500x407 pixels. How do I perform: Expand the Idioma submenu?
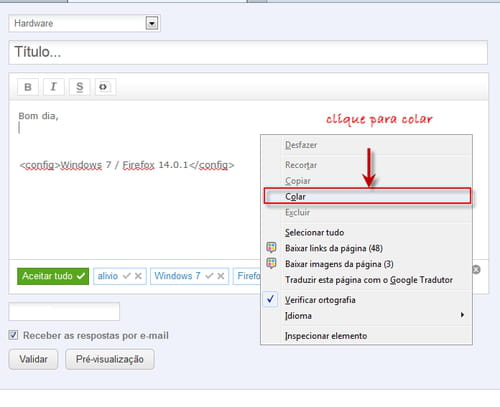coord(366,316)
